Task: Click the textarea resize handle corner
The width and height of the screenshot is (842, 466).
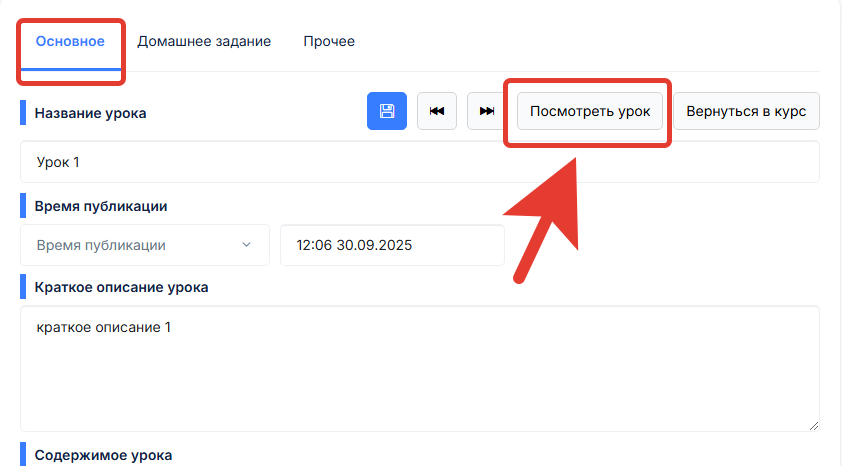Action: click(x=814, y=426)
